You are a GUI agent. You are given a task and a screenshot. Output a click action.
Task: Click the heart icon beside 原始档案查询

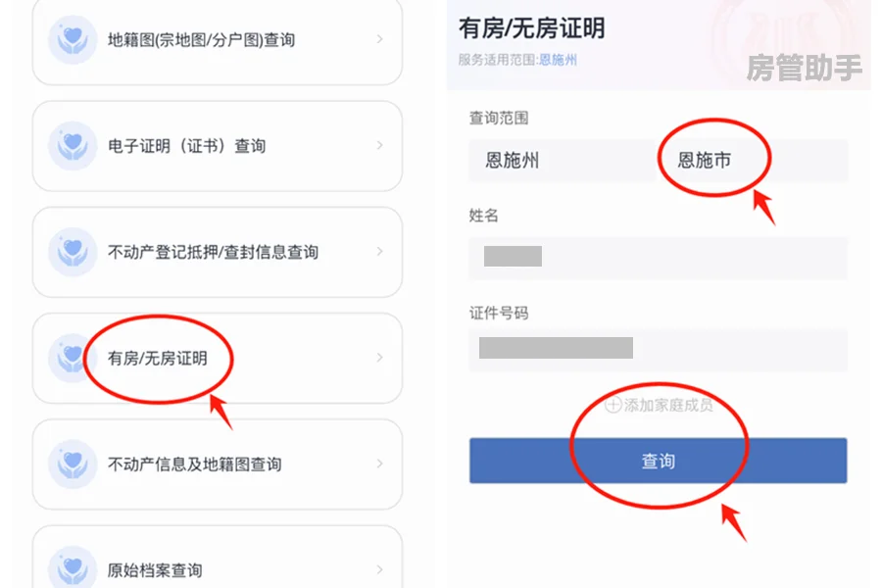pos(73,568)
